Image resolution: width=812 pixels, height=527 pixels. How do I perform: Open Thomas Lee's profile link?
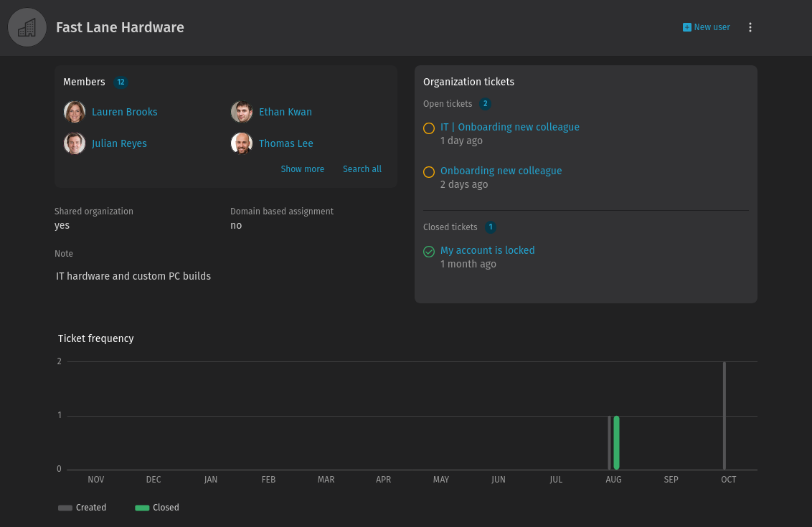286,143
